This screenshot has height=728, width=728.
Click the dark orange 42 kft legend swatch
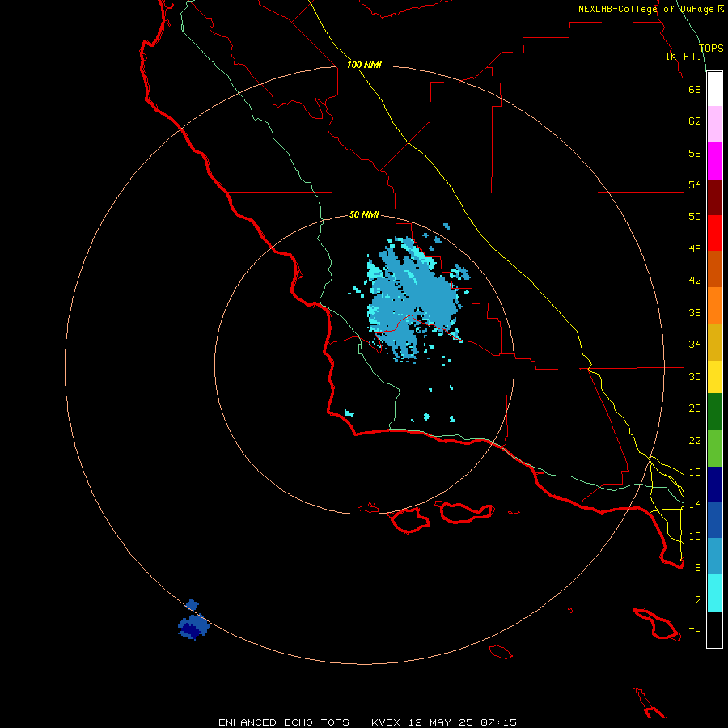(x=714, y=269)
